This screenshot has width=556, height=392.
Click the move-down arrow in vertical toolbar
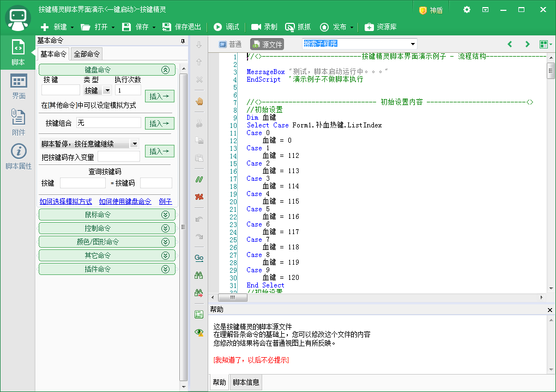[x=199, y=45]
